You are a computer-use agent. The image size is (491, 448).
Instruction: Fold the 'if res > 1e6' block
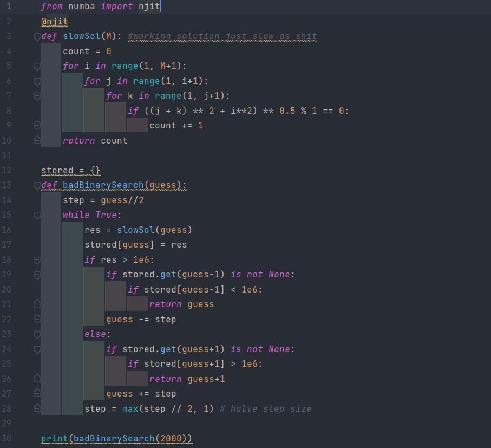point(37,260)
